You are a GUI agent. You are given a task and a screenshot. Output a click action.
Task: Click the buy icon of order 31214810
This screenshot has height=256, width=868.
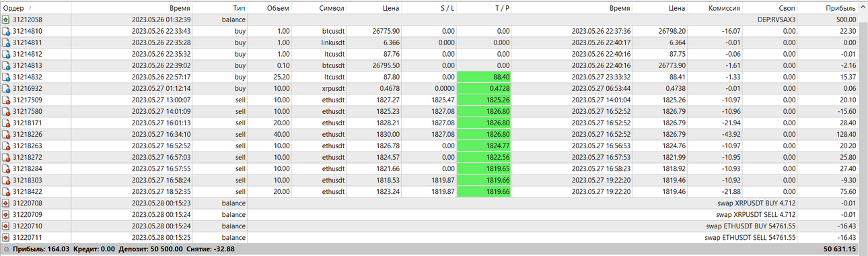(x=6, y=31)
